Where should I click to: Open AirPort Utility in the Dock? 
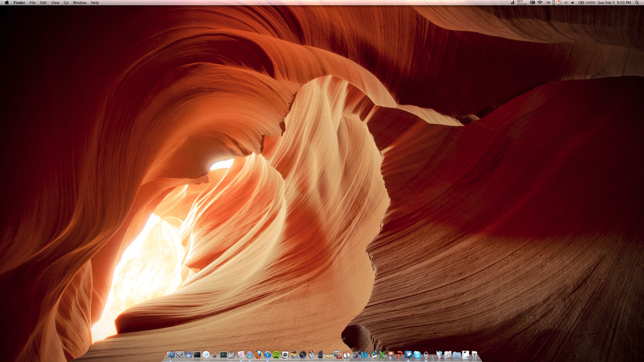pos(206,355)
